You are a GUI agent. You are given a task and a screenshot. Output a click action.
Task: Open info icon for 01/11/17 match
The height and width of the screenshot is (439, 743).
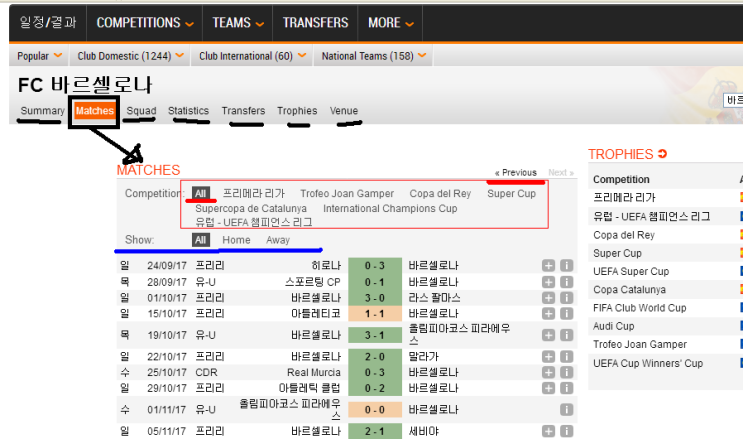coord(566,410)
